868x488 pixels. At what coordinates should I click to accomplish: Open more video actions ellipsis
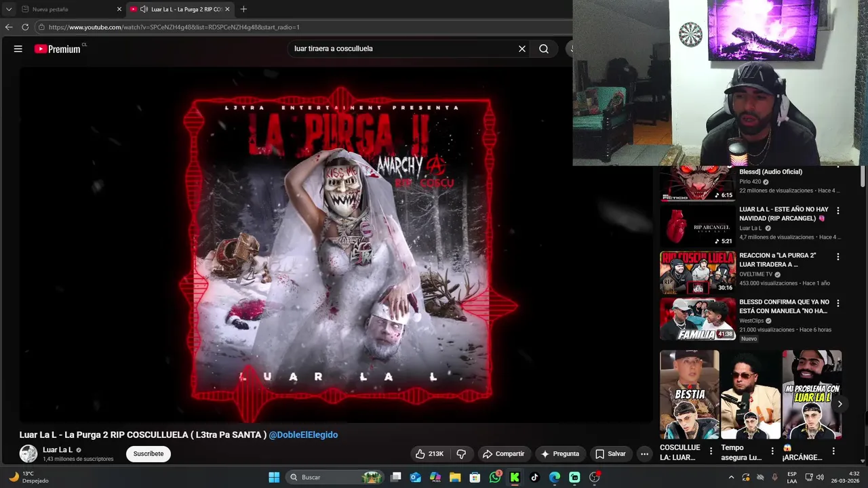[x=645, y=453]
